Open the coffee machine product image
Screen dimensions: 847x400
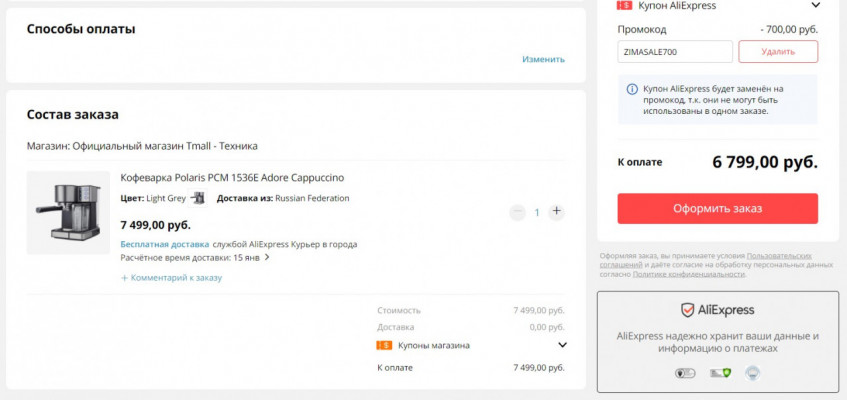tap(68, 213)
